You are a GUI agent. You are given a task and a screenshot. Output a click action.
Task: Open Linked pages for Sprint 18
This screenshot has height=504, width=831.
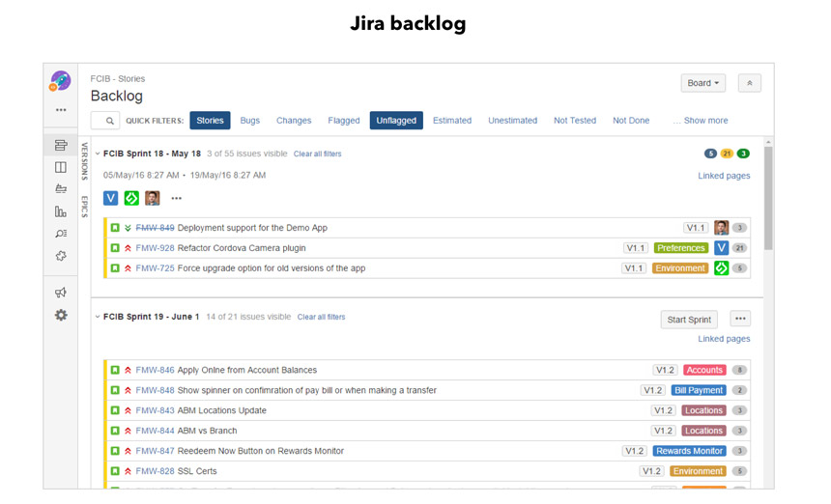[724, 176]
